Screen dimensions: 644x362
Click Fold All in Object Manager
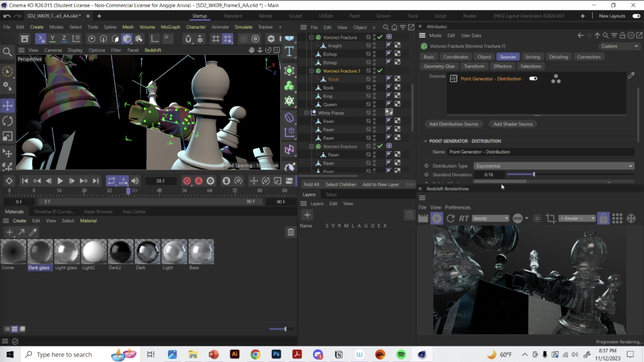pyautogui.click(x=311, y=184)
